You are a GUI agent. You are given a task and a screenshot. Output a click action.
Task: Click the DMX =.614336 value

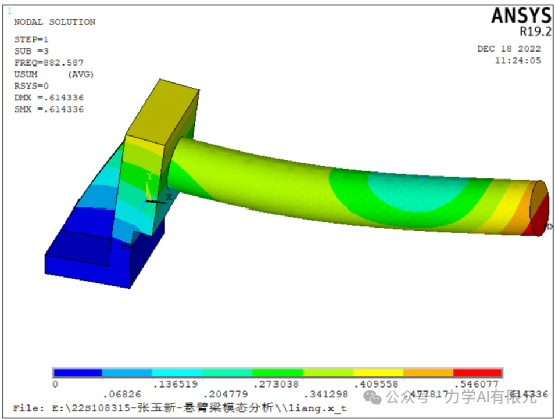coord(49,97)
